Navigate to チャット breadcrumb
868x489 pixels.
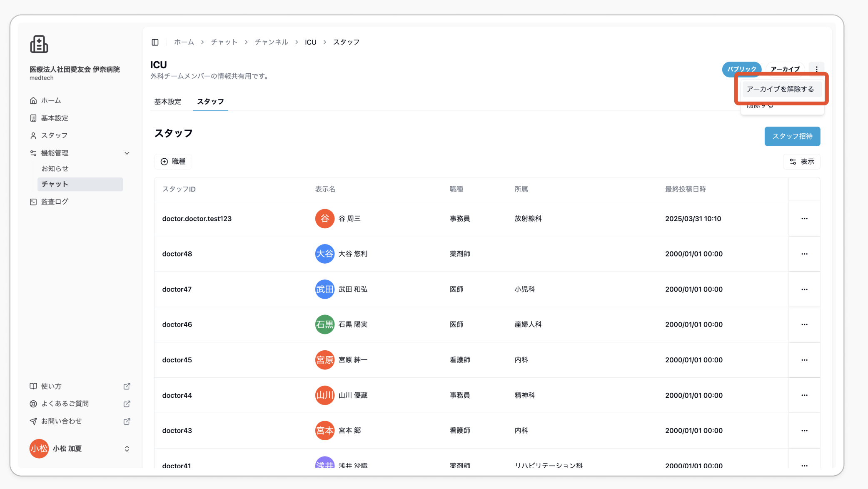click(x=224, y=42)
